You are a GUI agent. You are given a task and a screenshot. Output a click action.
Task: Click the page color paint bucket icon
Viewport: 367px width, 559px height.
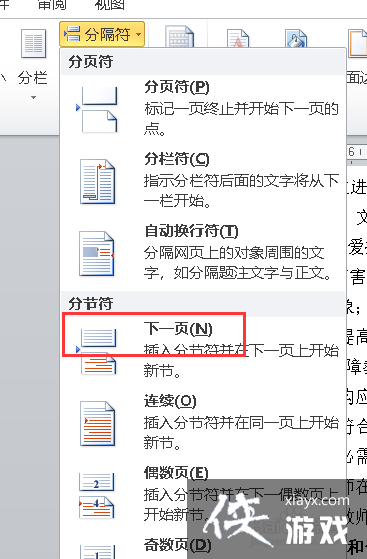(296, 39)
